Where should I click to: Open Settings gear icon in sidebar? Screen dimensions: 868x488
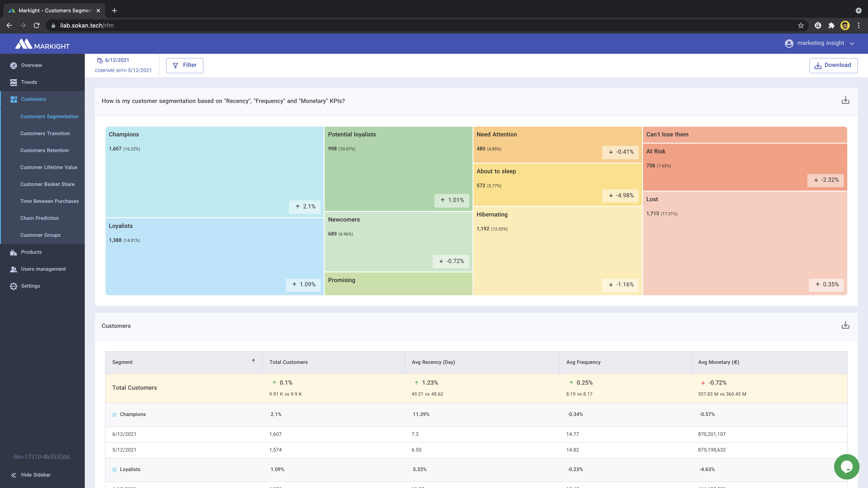[14, 286]
